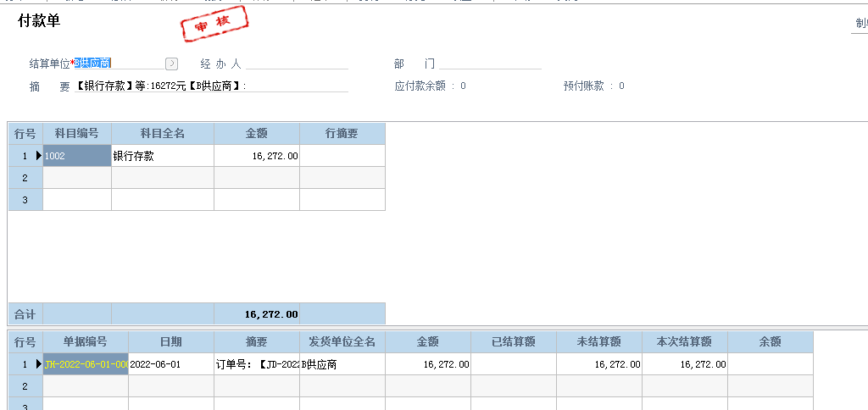
Task: Click the 科目编号 column header
Action: pos(77,134)
